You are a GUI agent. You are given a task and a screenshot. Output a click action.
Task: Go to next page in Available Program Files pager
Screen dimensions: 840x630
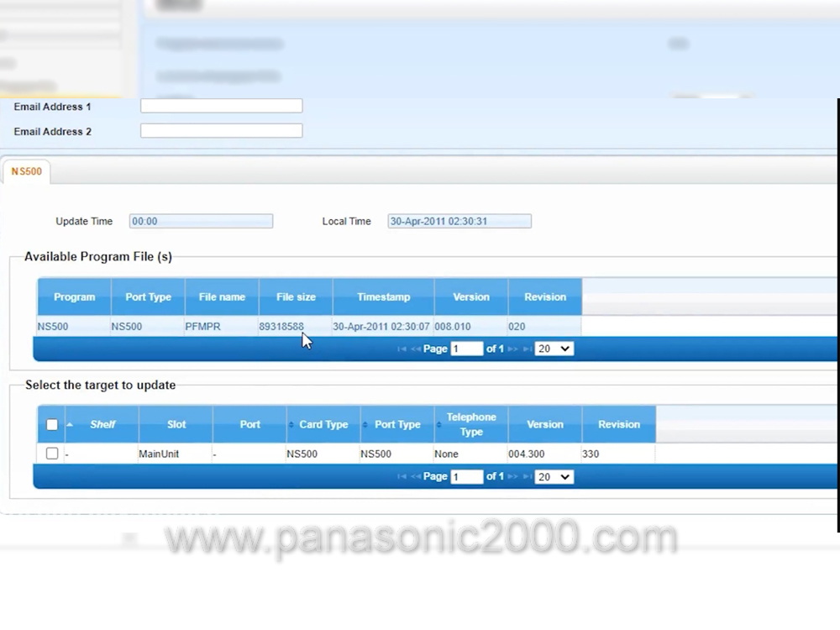pos(512,349)
